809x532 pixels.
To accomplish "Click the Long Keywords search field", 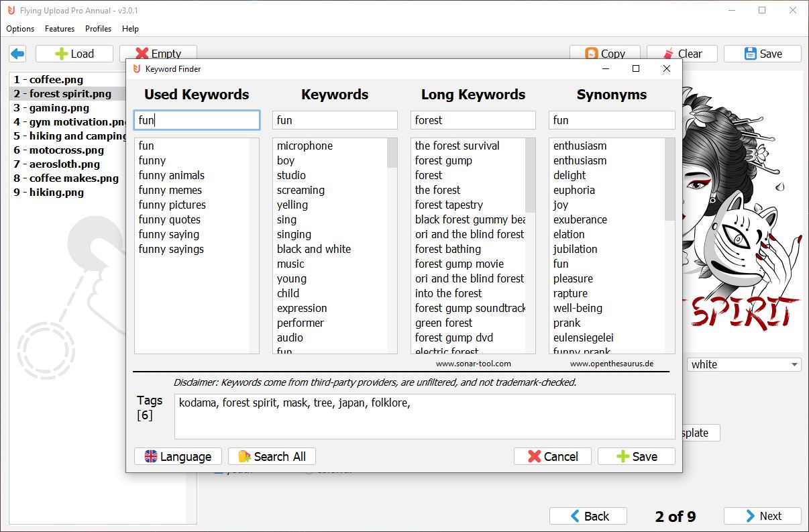I will tap(473, 120).
